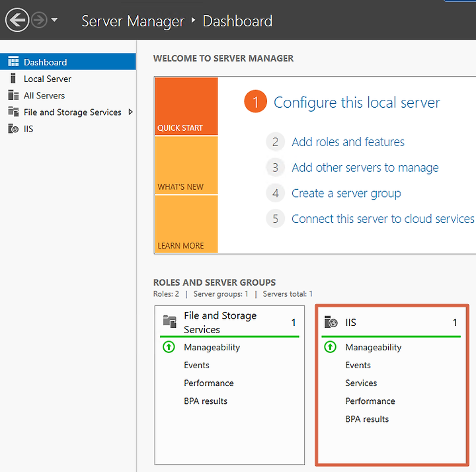The width and height of the screenshot is (476, 472).
Task: Open Performance in File and Storage Services tile
Action: pos(208,383)
